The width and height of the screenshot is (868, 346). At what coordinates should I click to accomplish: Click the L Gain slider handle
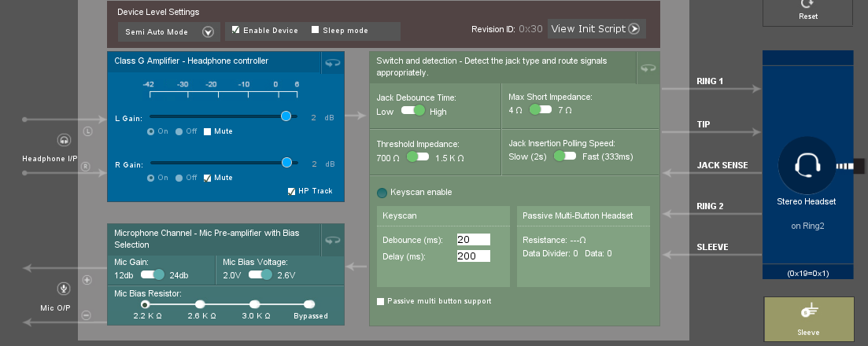(x=286, y=116)
